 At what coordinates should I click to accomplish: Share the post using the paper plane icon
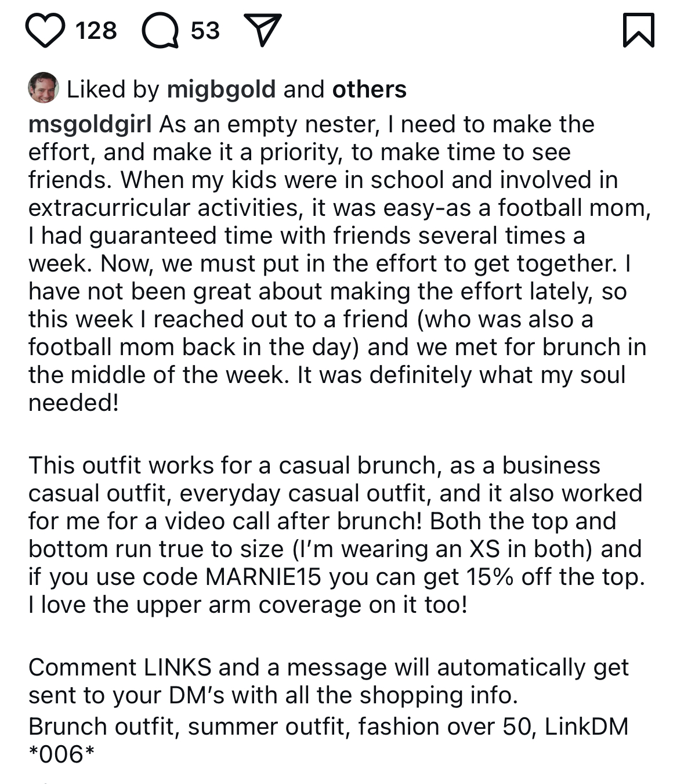263,30
